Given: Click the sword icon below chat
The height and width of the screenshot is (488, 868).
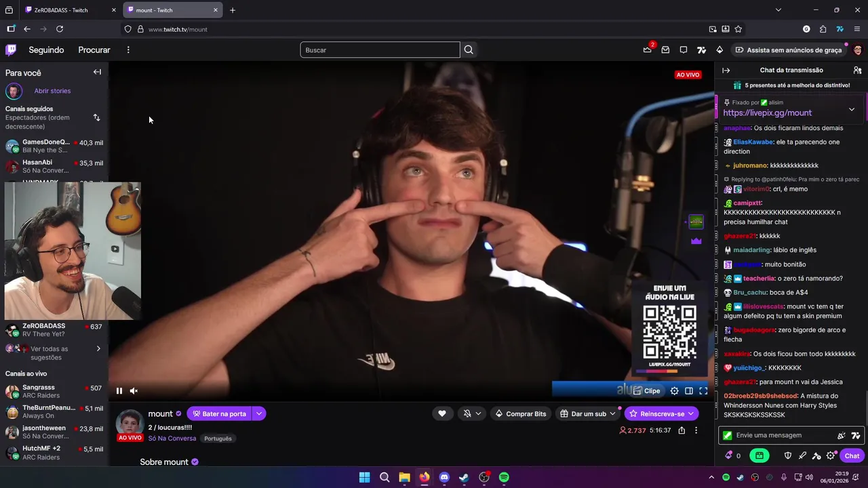Looking at the screenshot, I should [x=802, y=455].
